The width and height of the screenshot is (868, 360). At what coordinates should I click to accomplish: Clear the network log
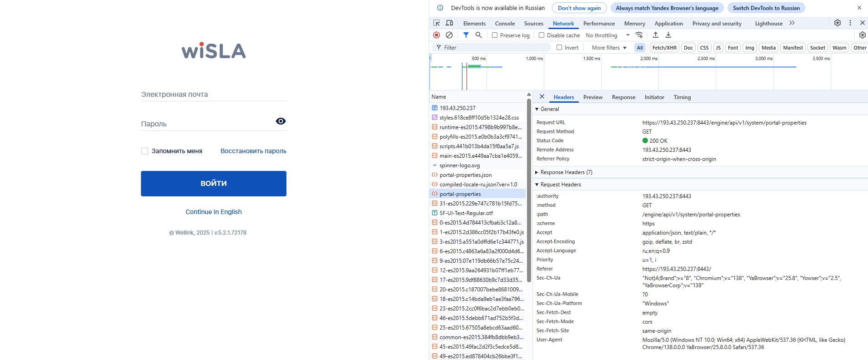click(449, 35)
